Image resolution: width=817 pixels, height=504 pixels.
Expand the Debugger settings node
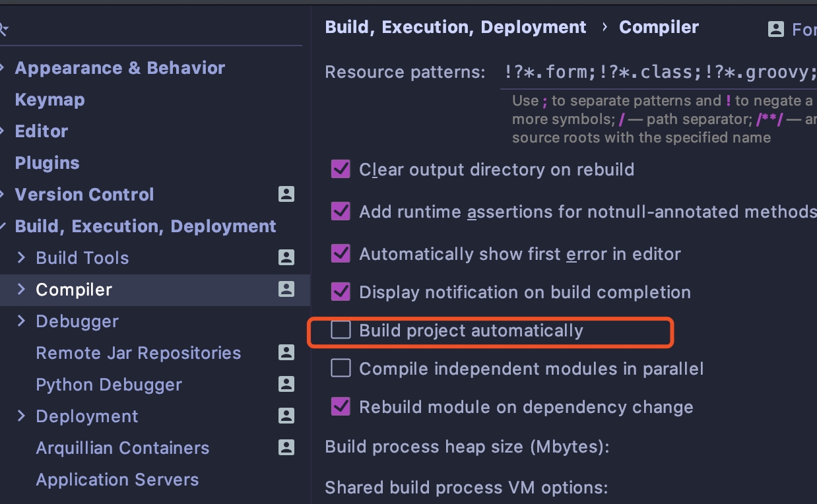point(21,321)
